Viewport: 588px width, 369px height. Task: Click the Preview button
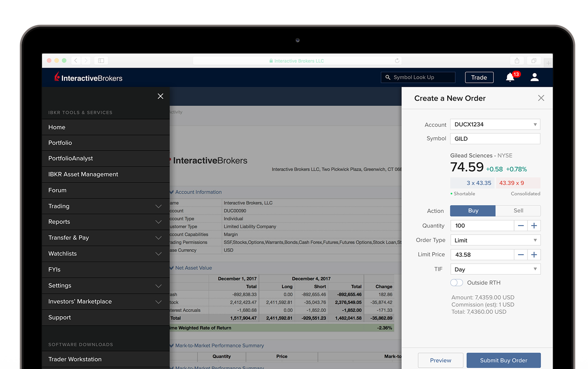tap(440, 360)
